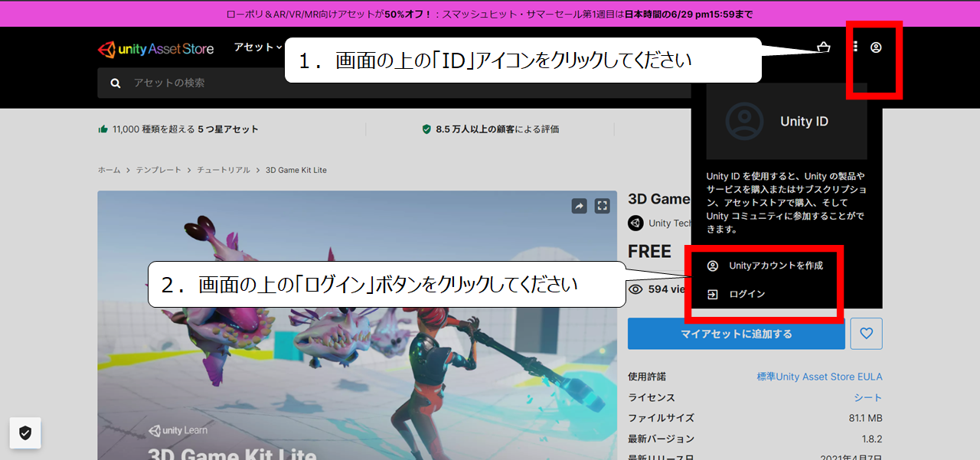This screenshot has width=980, height=460.
Task: Click the share icon on the preview image
Action: [580, 206]
